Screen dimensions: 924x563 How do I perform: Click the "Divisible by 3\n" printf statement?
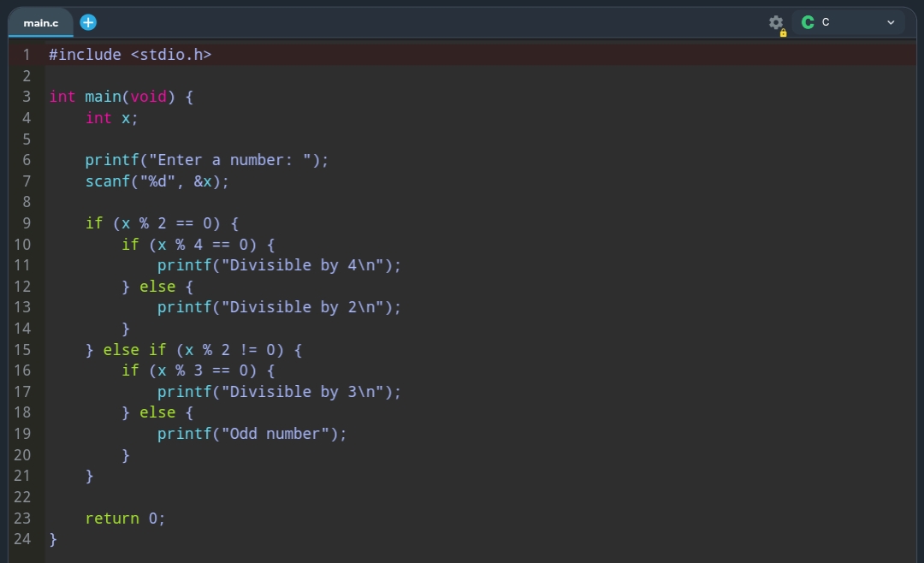click(x=279, y=392)
